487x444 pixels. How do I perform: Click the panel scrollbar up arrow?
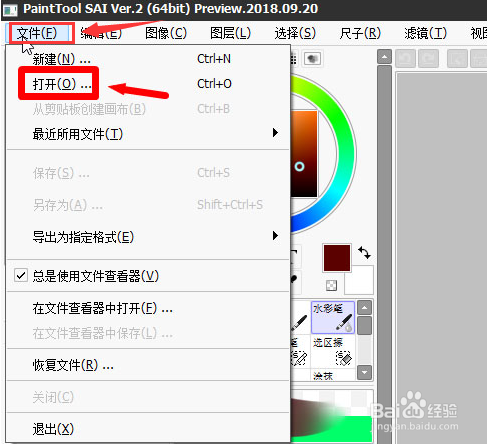384,57
